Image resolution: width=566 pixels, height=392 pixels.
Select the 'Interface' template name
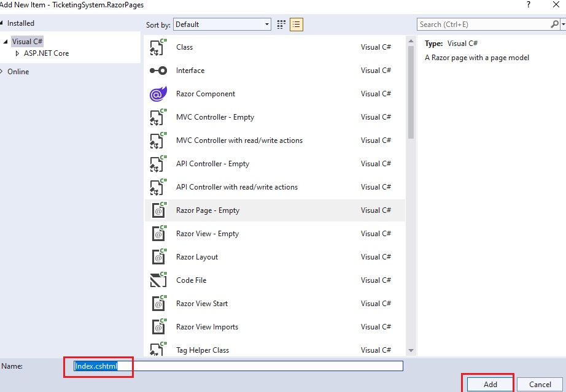[x=190, y=71]
